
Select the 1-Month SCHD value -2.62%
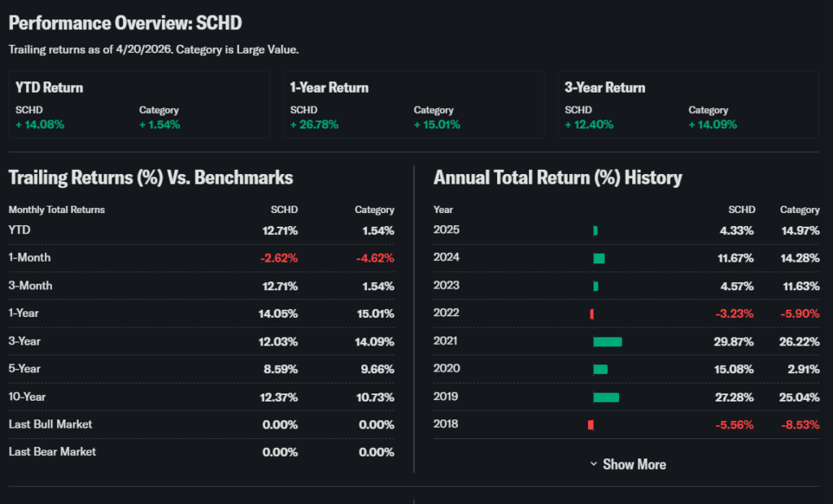pyautogui.click(x=279, y=258)
